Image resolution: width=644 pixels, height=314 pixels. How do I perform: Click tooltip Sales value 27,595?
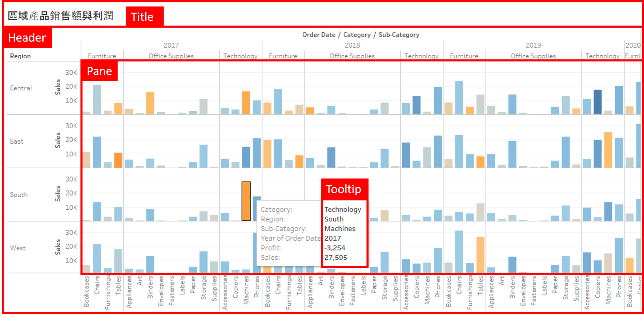point(335,257)
